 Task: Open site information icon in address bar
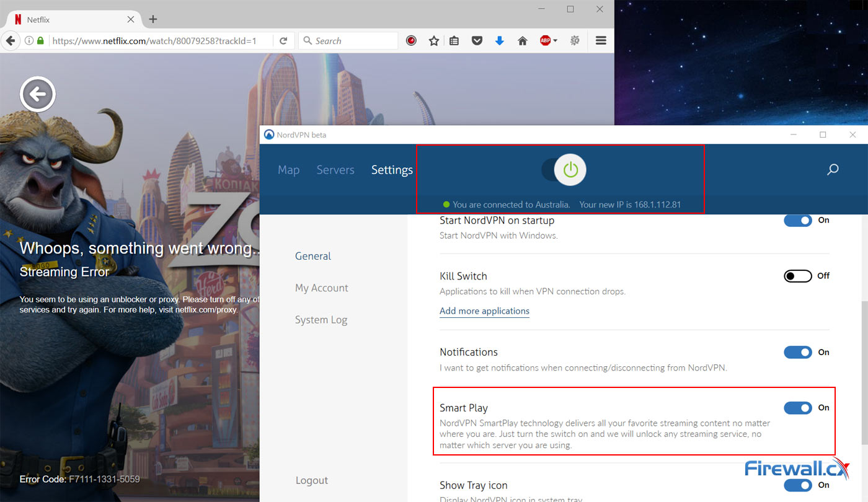[x=29, y=41]
